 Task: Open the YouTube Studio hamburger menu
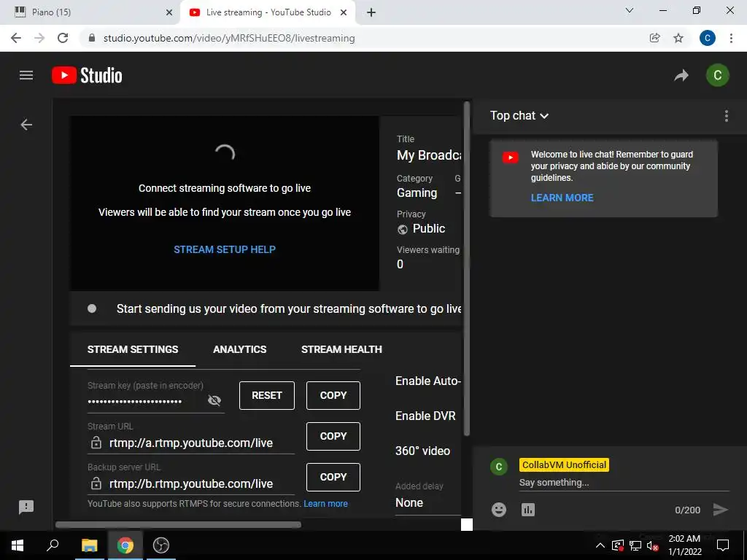coord(26,75)
